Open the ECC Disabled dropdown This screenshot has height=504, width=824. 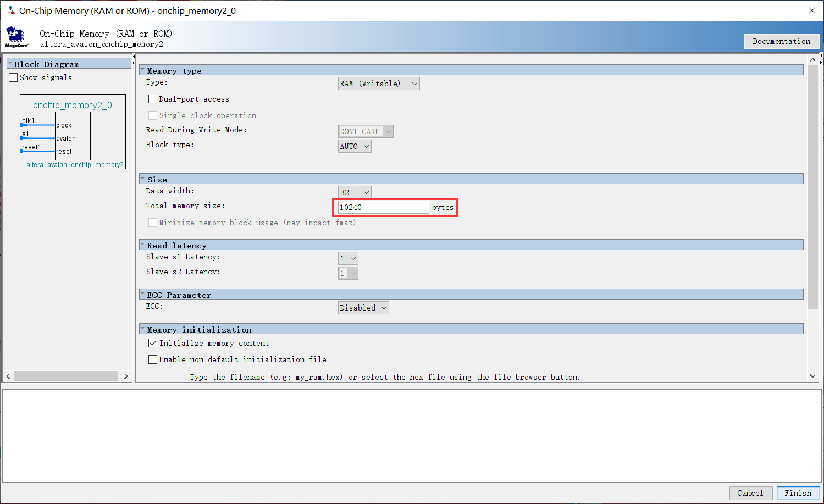(x=363, y=308)
